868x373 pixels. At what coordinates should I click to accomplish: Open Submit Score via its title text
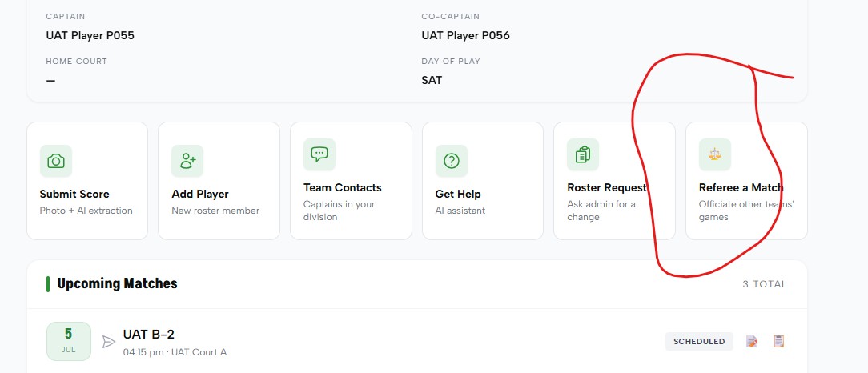tap(74, 194)
